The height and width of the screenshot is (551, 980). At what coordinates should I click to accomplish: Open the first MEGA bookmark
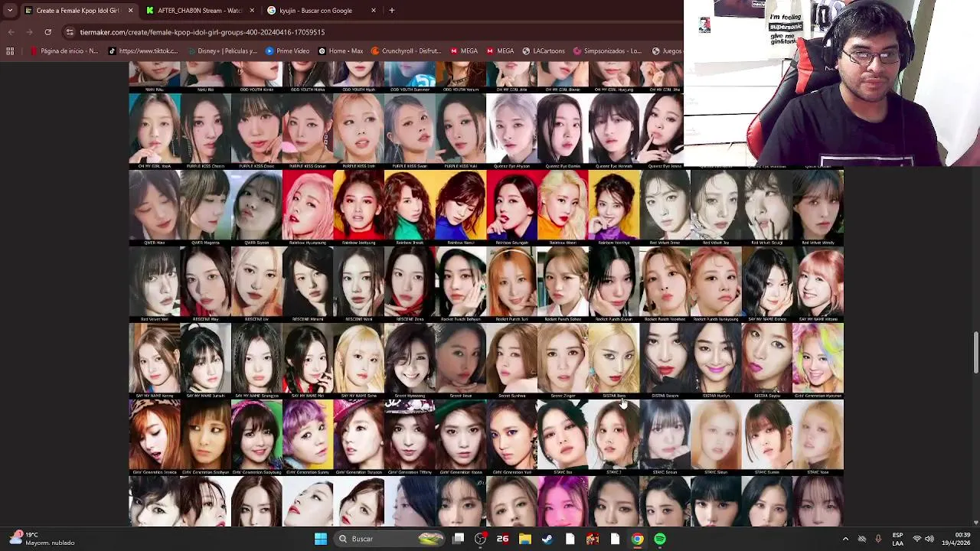click(462, 51)
